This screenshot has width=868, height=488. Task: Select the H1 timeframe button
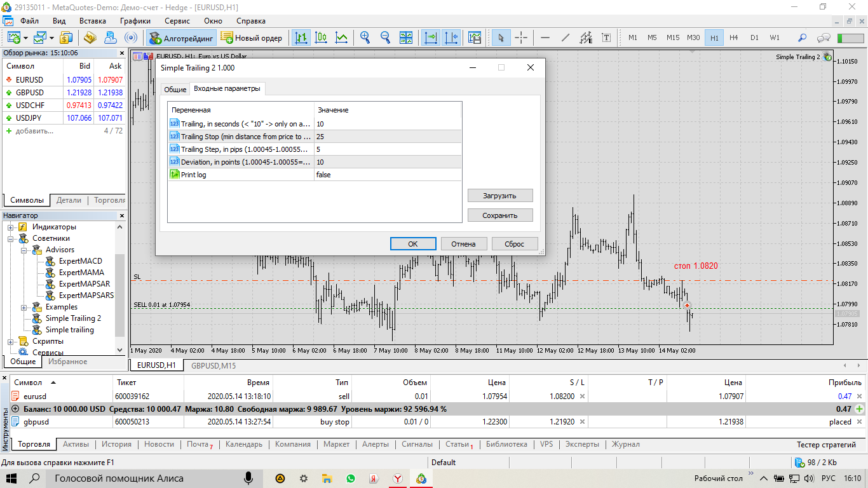coord(714,37)
